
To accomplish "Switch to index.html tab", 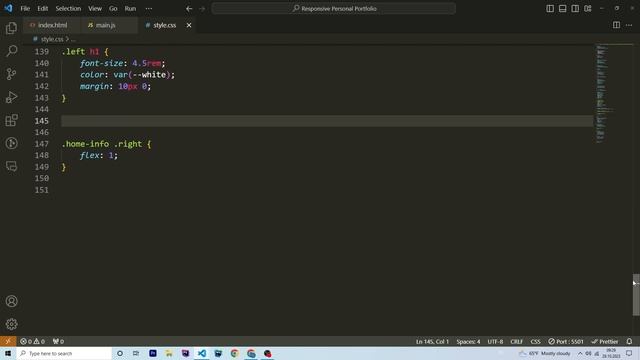I will pyautogui.click(x=52, y=25).
